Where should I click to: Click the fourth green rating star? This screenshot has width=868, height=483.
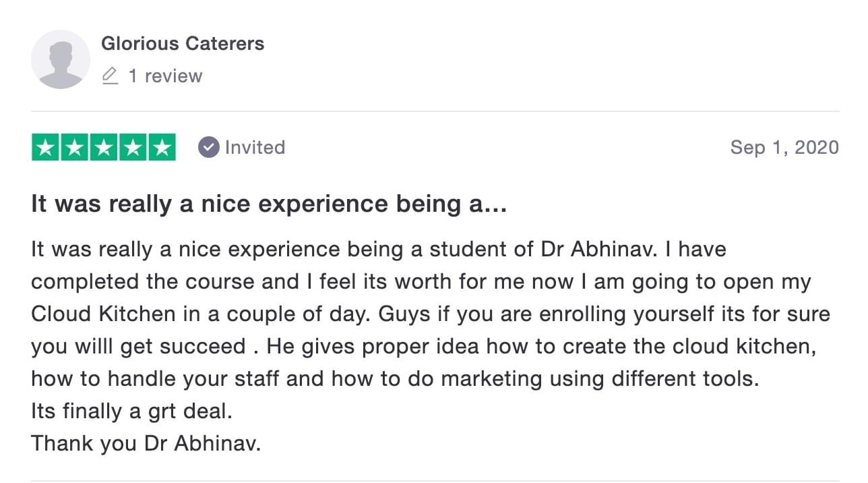pyautogui.click(x=133, y=148)
